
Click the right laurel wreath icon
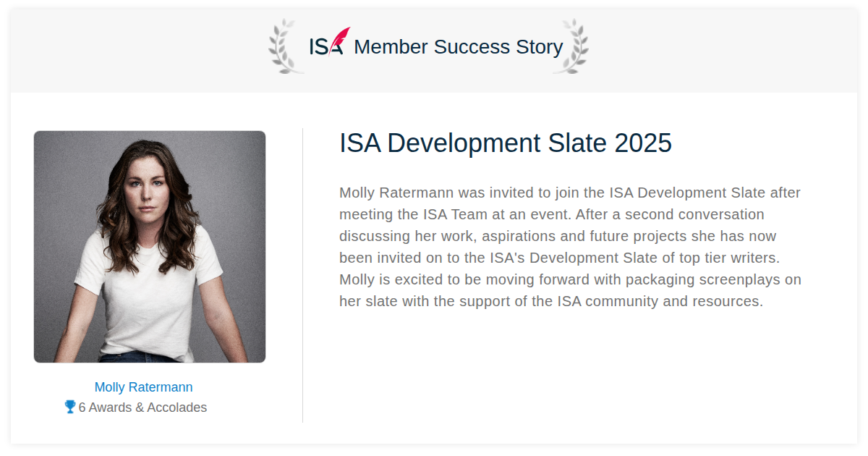point(571,46)
